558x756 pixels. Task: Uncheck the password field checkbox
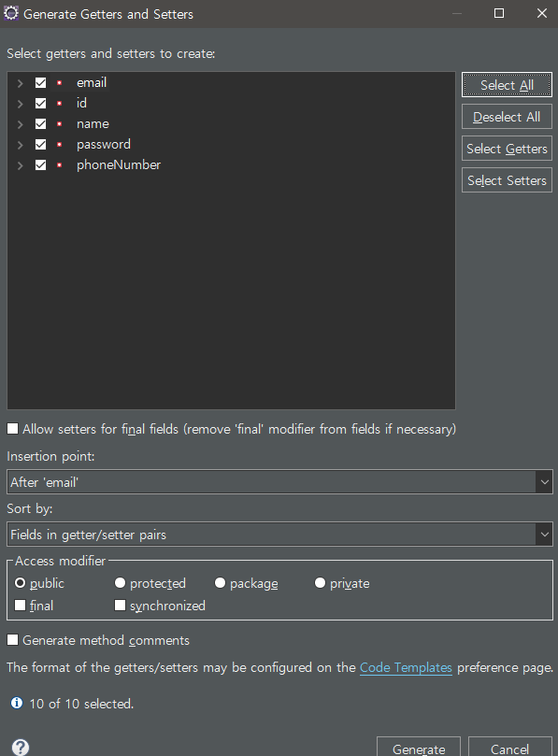coord(40,145)
